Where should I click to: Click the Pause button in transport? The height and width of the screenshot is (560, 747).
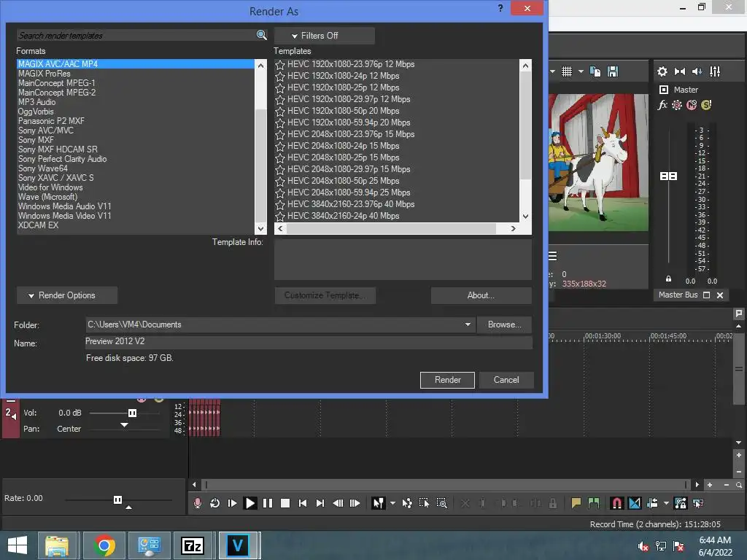click(268, 503)
